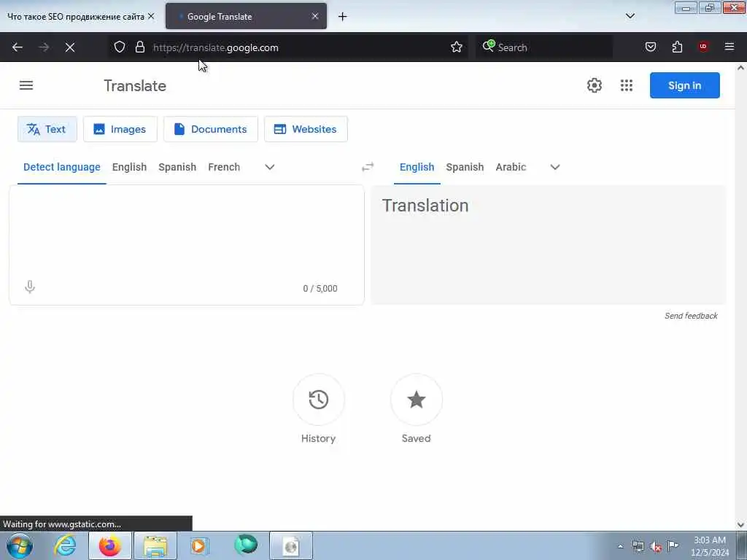Choose English as target language
This screenshot has width=747, height=560.
pos(417,167)
